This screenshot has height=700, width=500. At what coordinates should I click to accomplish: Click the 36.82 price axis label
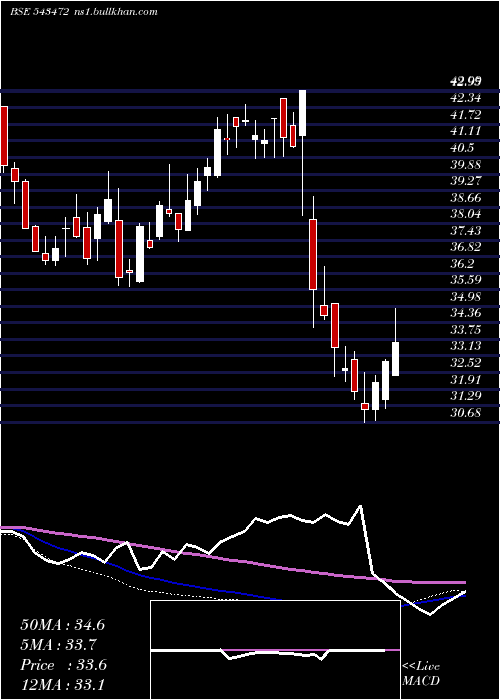(465, 247)
